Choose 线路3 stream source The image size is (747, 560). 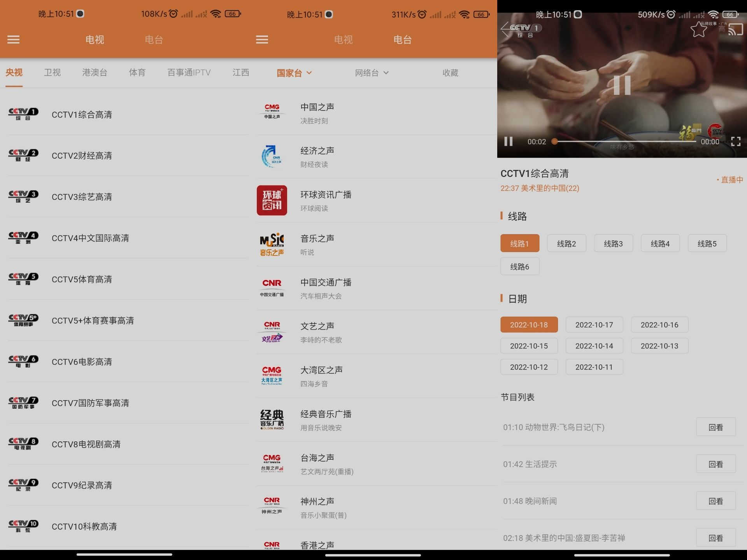[613, 243]
